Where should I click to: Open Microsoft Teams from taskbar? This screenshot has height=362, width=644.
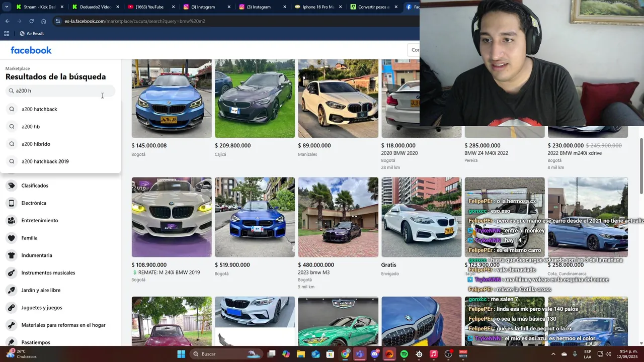(360, 354)
